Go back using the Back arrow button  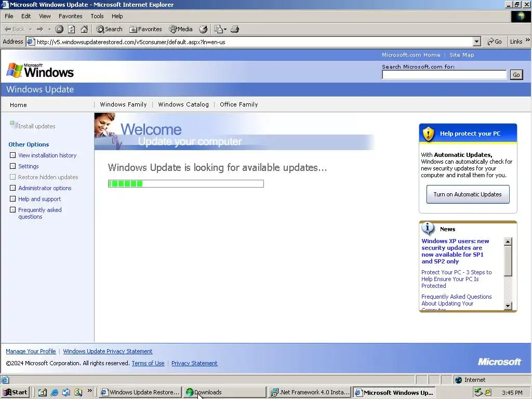(14, 29)
